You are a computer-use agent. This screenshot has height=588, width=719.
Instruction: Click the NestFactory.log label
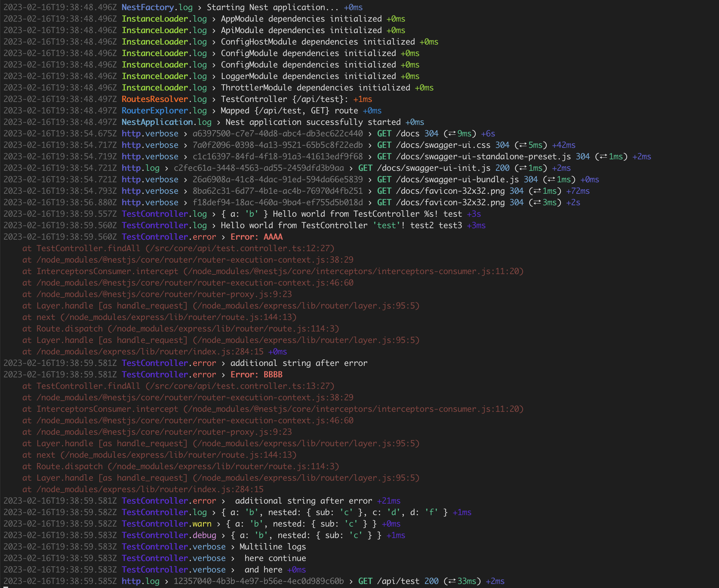click(x=157, y=7)
